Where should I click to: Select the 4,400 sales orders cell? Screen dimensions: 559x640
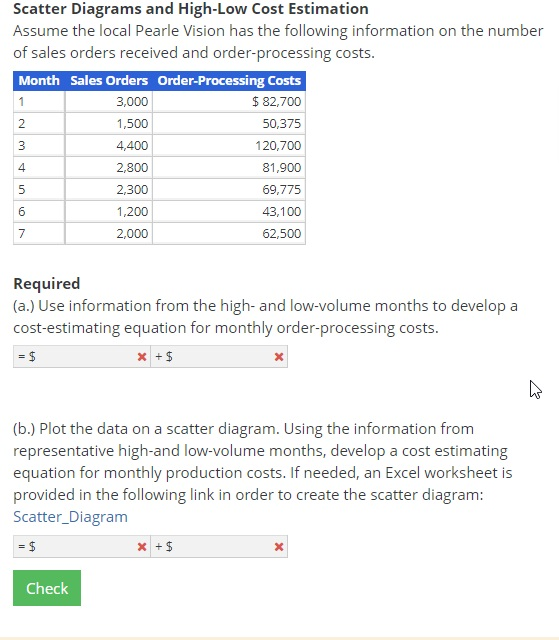click(109, 145)
